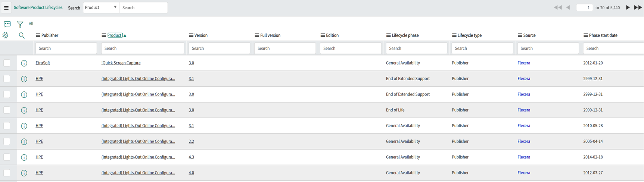
Task: Select checkbox for 2010-05-28 row
Action: (7, 126)
